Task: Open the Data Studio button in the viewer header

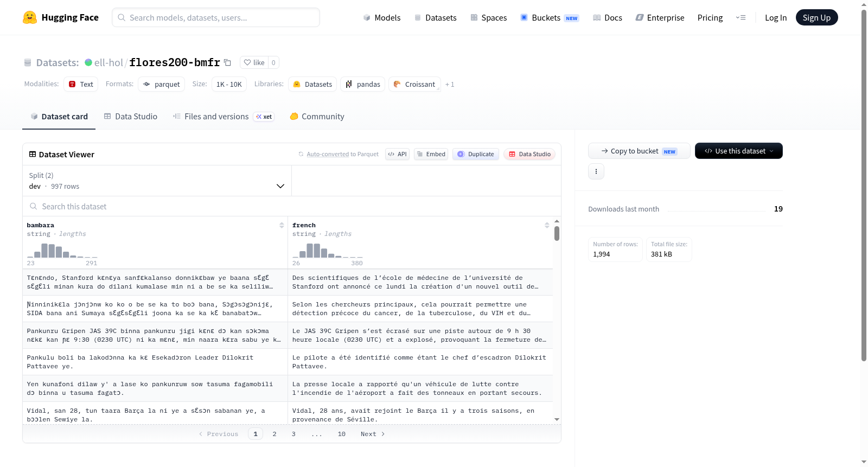Action: (529, 154)
